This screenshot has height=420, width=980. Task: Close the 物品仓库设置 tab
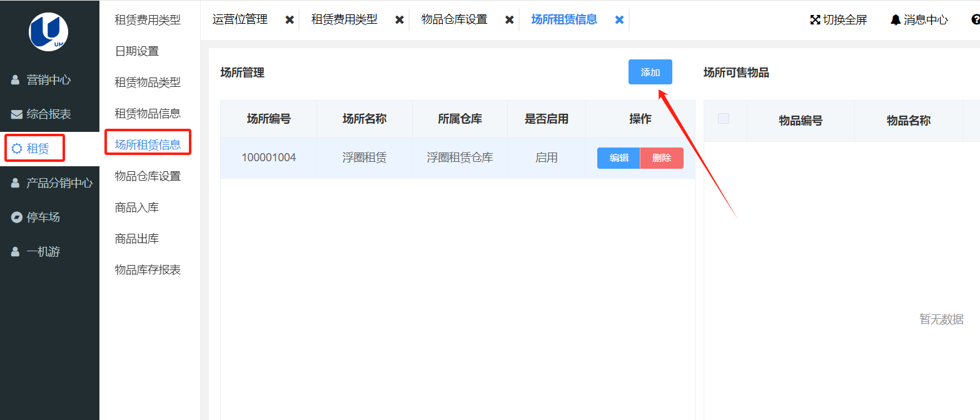pyautogui.click(x=510, y=20)
